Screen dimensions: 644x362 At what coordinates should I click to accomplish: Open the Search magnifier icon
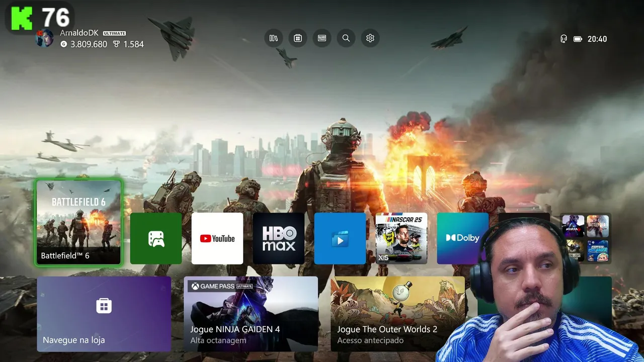point(346,38)
